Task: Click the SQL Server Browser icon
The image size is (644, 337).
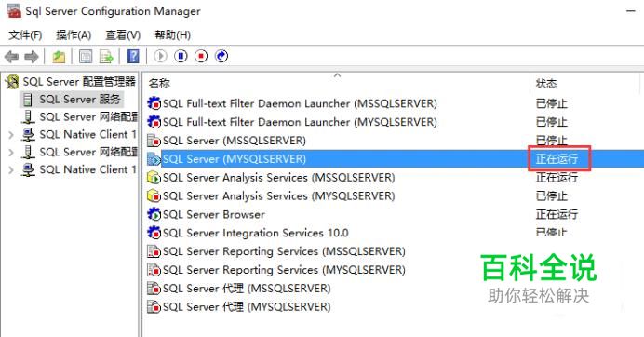Action: point(154,214)
